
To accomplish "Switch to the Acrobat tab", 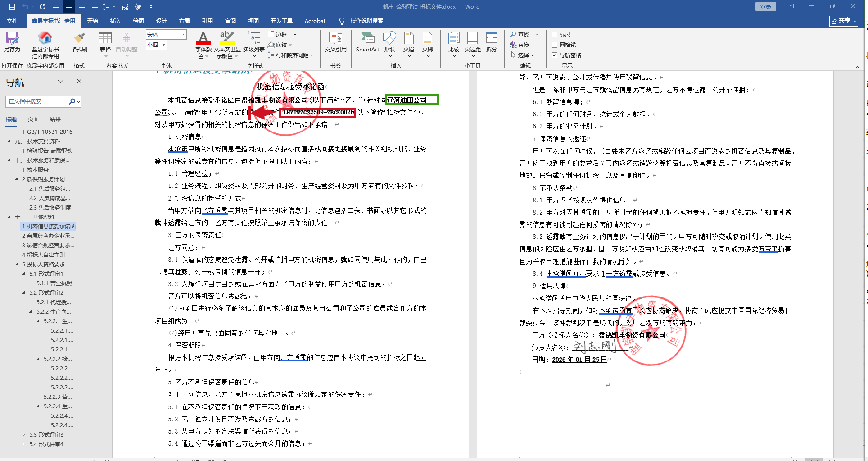I will point(315,21).
